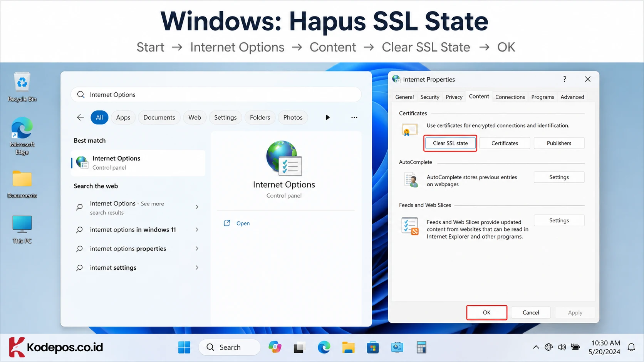Open the Internet Options best match result

coord(138,163)
